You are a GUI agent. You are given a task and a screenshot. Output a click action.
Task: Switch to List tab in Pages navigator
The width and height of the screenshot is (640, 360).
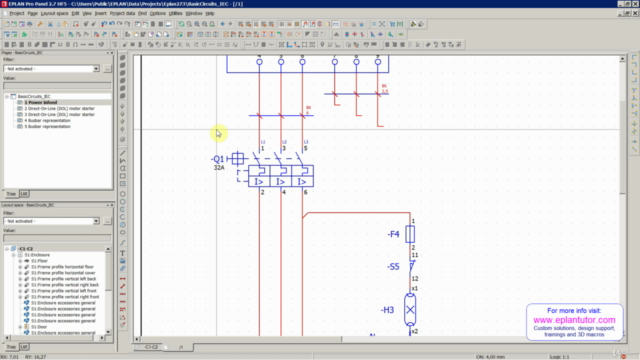click(x=24, y=194)
